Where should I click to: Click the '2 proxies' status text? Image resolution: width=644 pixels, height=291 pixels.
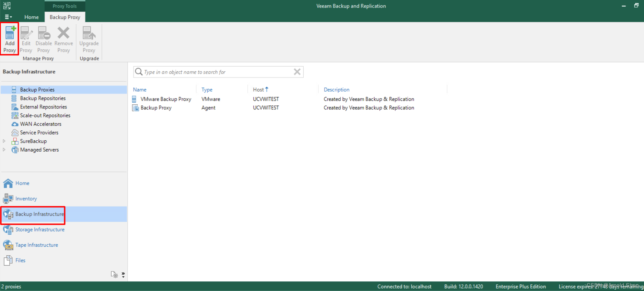click(x=11, y=287)
